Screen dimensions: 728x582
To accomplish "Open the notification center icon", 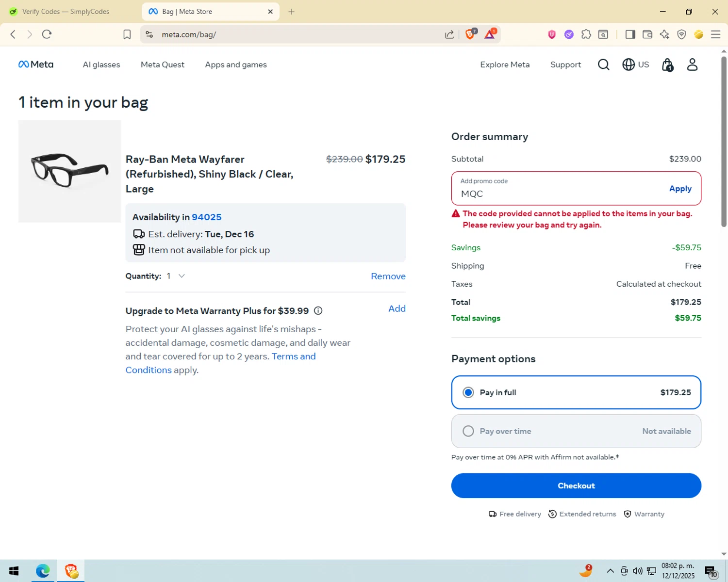I will [x=711, y=572].
